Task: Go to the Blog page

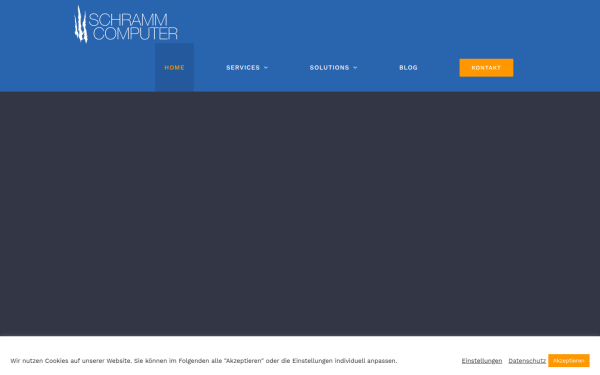Action: (408, 68)
